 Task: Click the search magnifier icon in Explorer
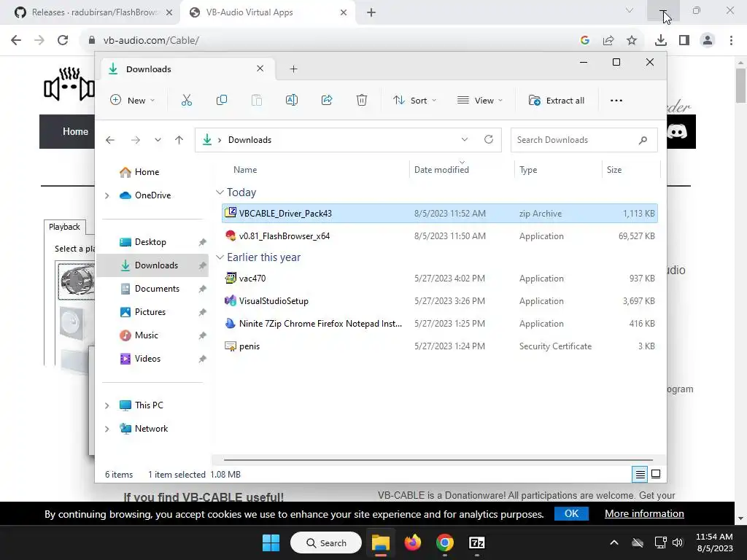point(643,140)
